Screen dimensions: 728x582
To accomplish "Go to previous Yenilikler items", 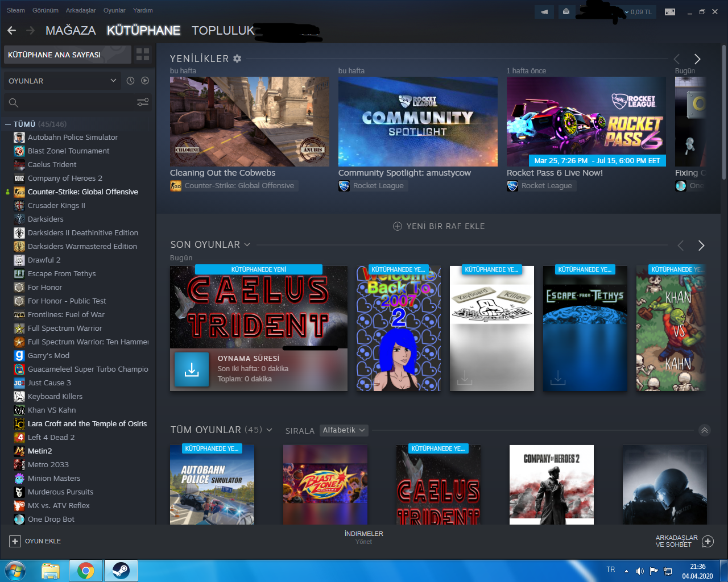I will click(x=677, y=59).
